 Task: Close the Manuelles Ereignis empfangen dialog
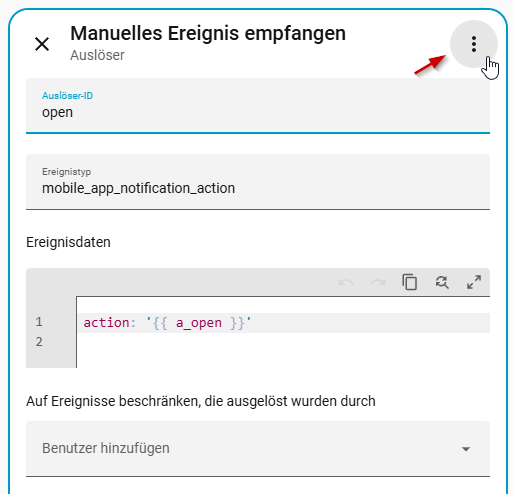[42, 44]
